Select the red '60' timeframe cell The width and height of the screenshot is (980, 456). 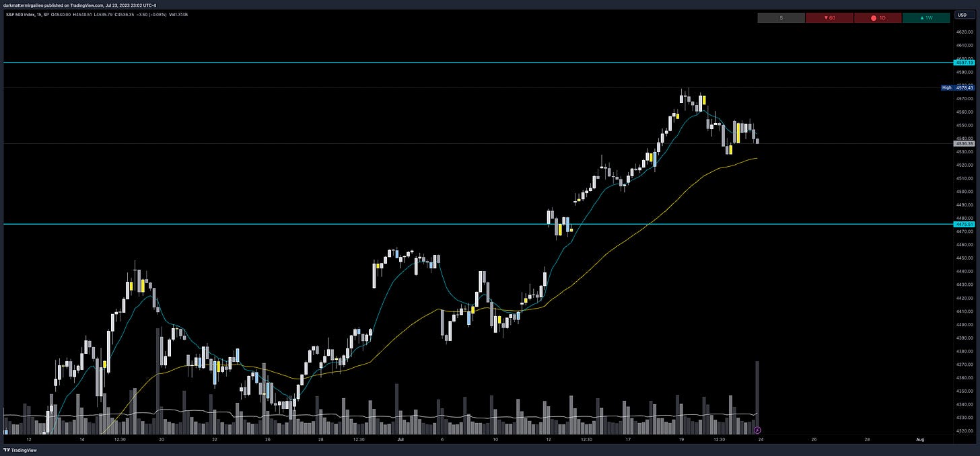(x=829, y=17)
